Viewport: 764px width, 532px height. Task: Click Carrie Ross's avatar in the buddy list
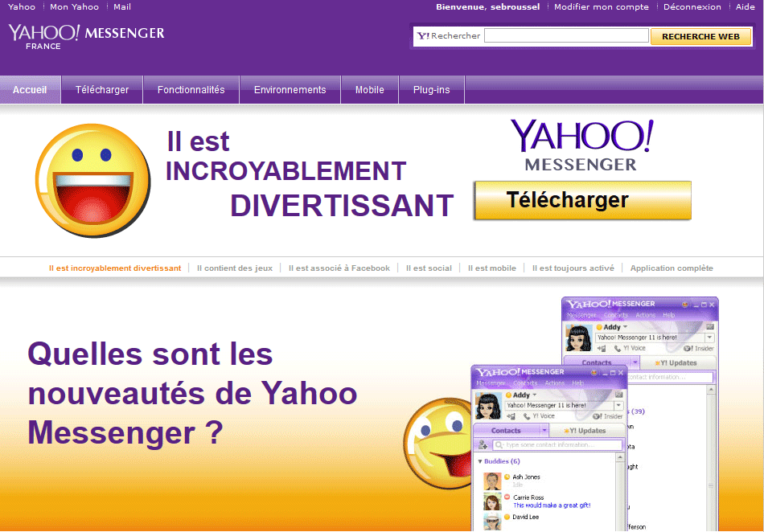tap(492, 501)
